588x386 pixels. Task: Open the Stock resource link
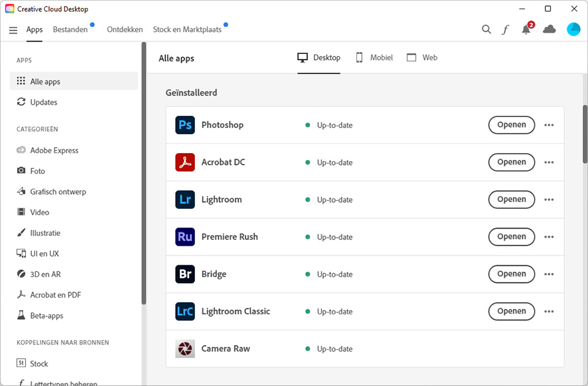(32, 363)
